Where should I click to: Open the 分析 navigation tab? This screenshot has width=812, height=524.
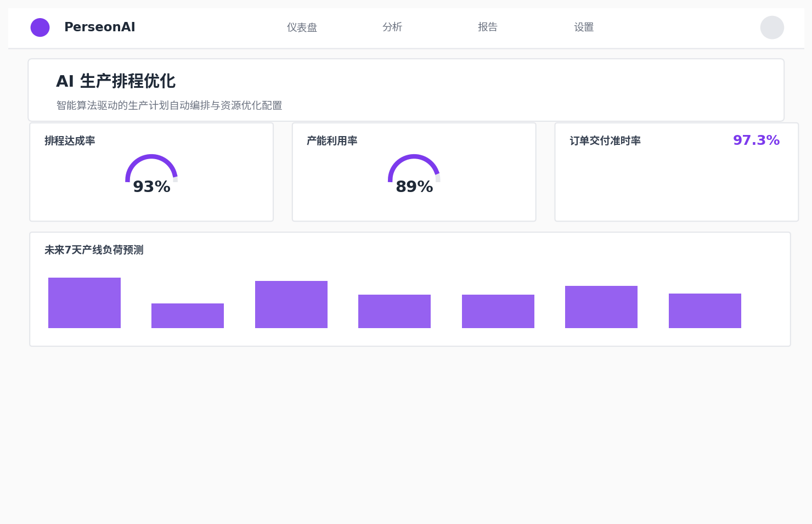tap(392, 27)
